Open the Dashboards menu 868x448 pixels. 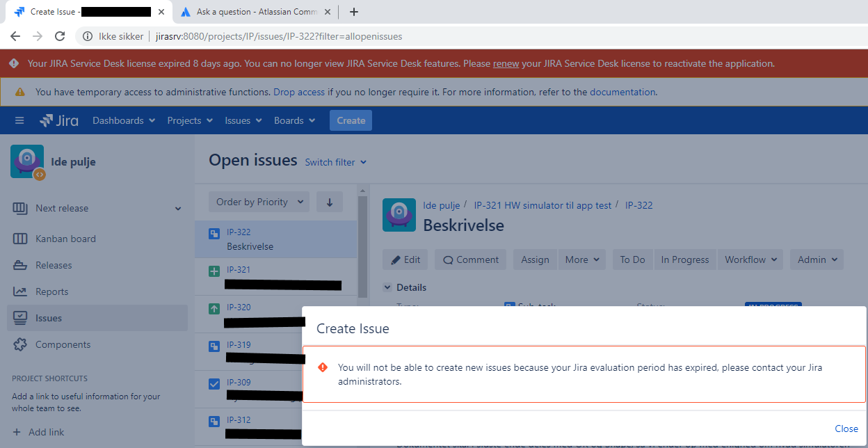123,120
